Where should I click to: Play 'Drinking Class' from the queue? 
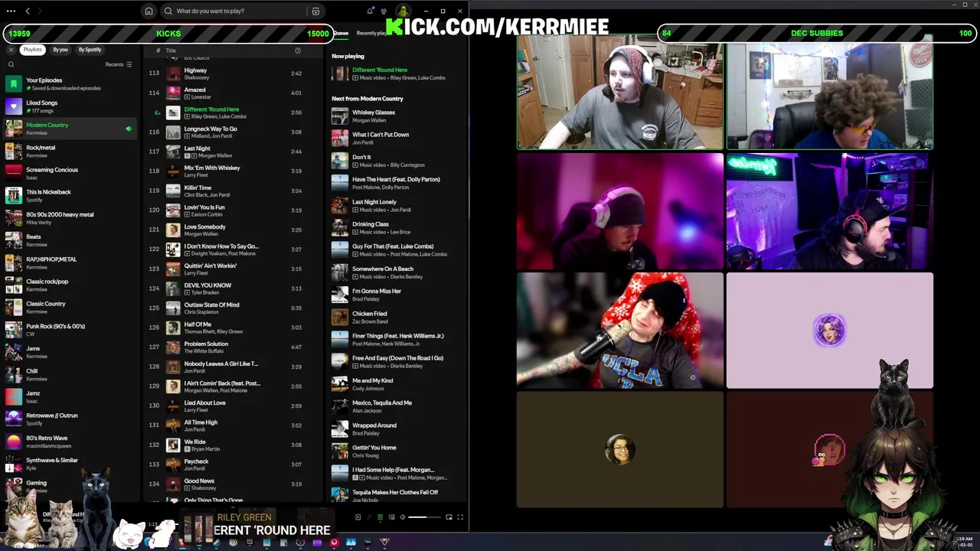(x=394, y=228)
